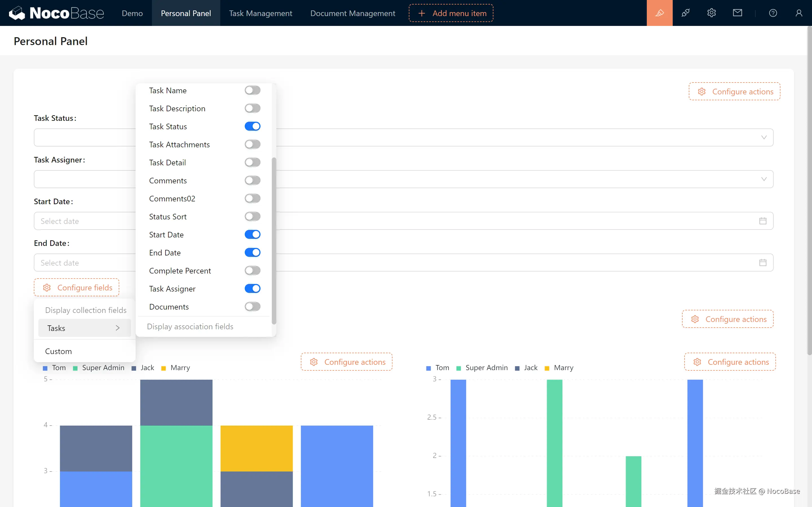The height and width of the screenshot is (507, 812).
Task: Expand the Task Status dropdown arrow
Action: [764, 137]
